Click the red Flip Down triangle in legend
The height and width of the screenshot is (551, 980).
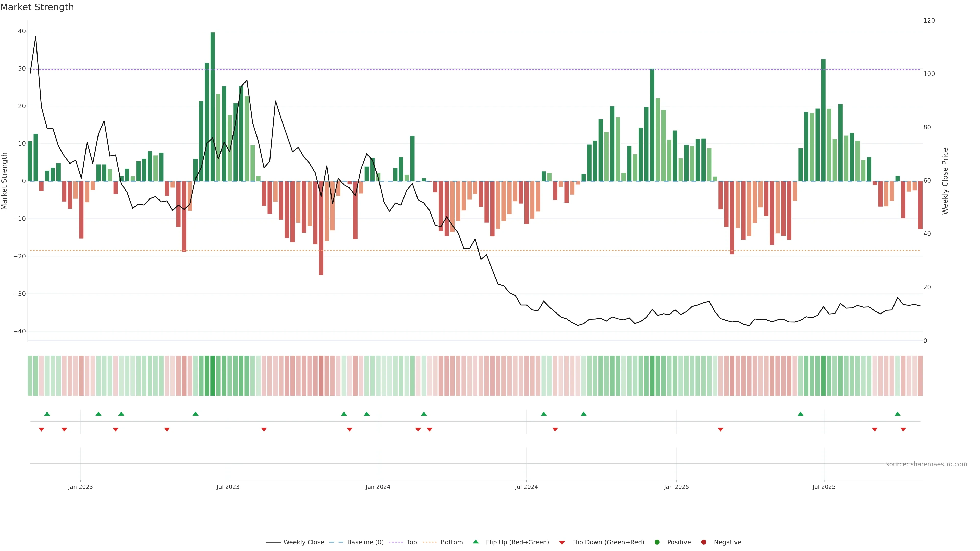pyautogui.click(x=562, y=543)
